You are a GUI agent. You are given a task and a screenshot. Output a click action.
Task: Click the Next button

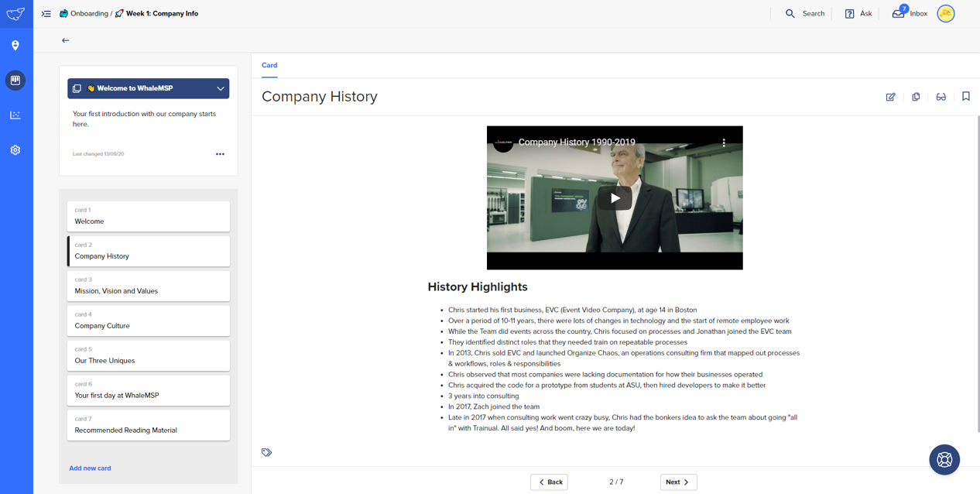[x=678, y=482]
